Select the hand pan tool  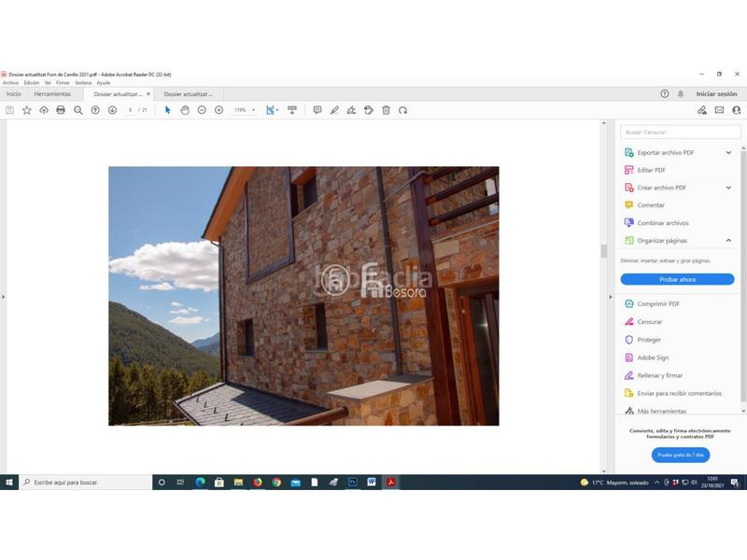coord(185,110)
